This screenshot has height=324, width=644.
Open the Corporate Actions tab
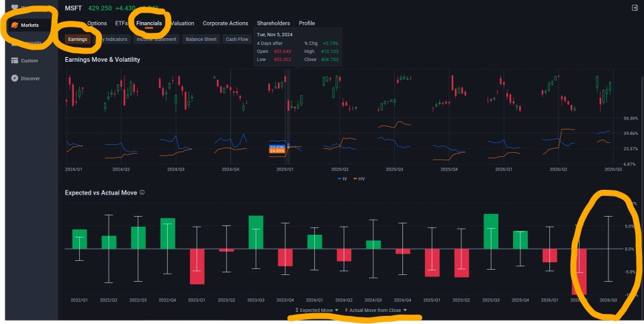[226, 23]
